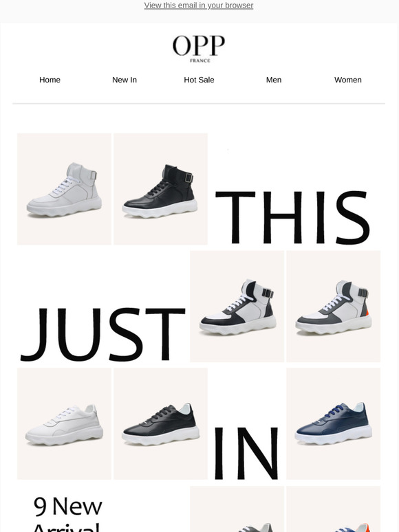This screenshot has width=399, height=532.
Task: Open the Women category link
Action: coord(347,80)
